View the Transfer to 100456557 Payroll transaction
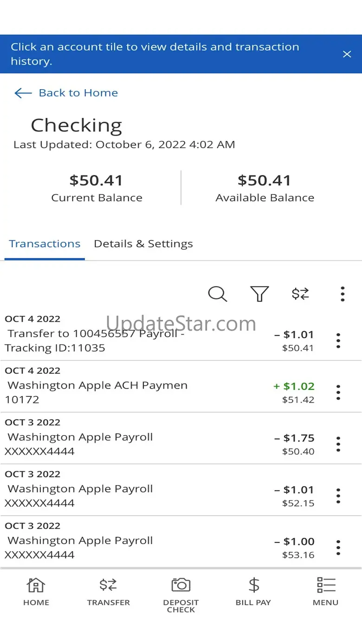 click(x=139, y=340)
